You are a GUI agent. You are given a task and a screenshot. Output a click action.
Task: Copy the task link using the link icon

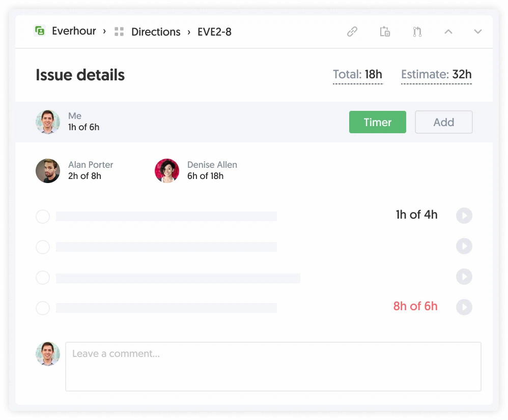pos(352,31)
